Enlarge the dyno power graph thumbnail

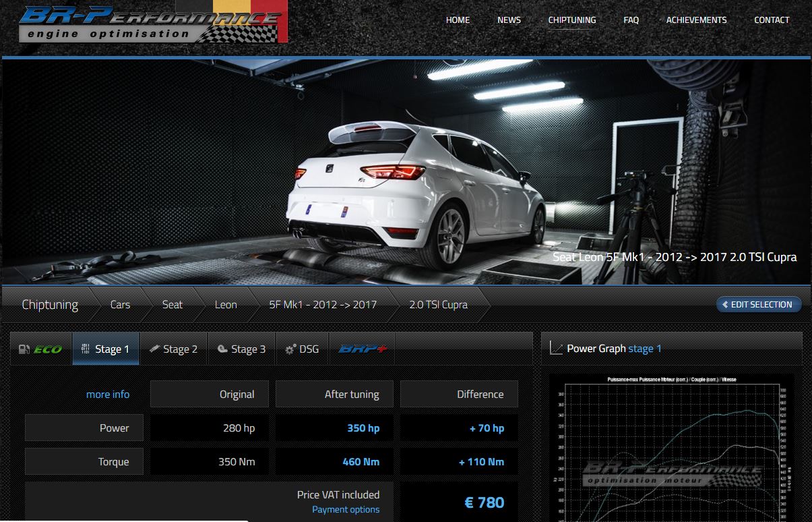(672, 448)
